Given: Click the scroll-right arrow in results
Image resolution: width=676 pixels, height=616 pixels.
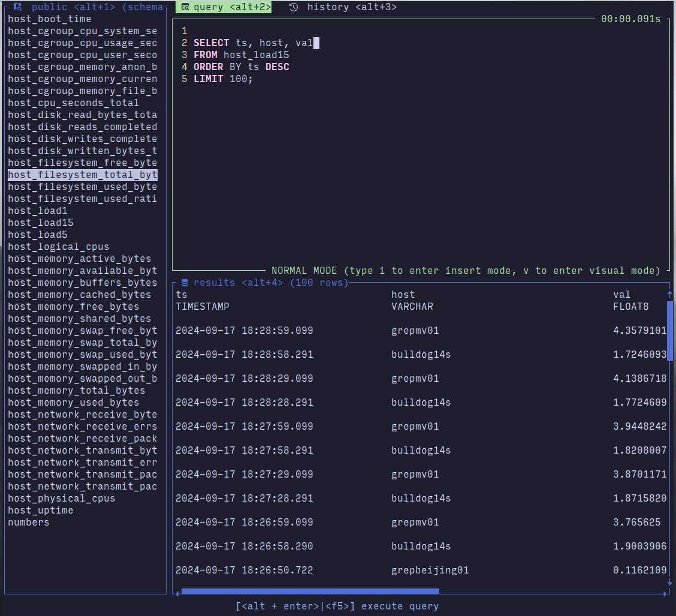Looking at the screenshot, I should (x=665, y=594).
